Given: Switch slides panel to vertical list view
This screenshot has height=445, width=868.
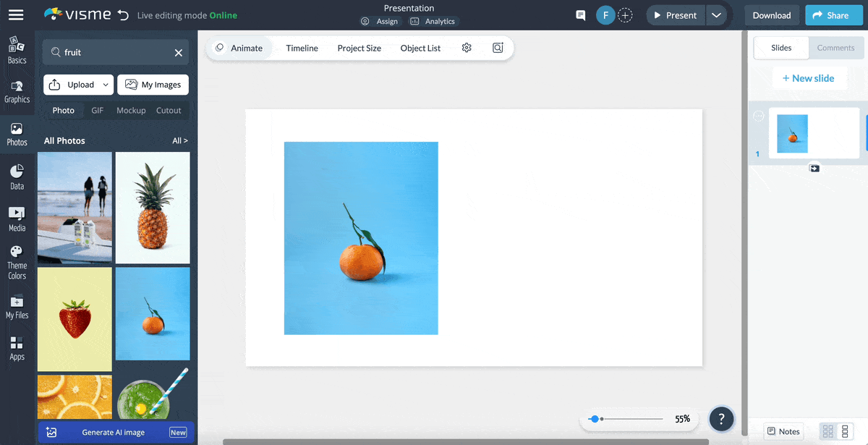Looking at the screenshot, I should (846, 431).
